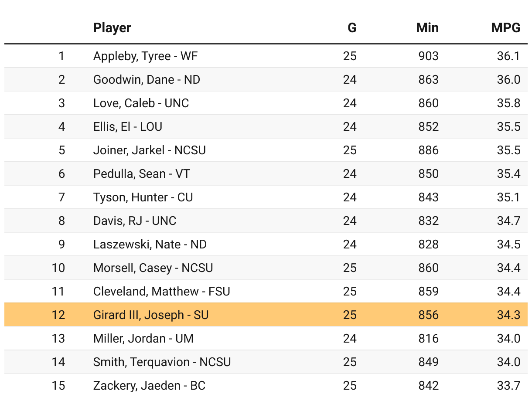Click Joiner, Jarkel - NCSU name

149,150
